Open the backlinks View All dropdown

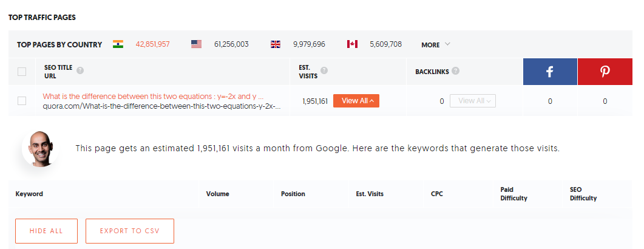pos(472,101)
